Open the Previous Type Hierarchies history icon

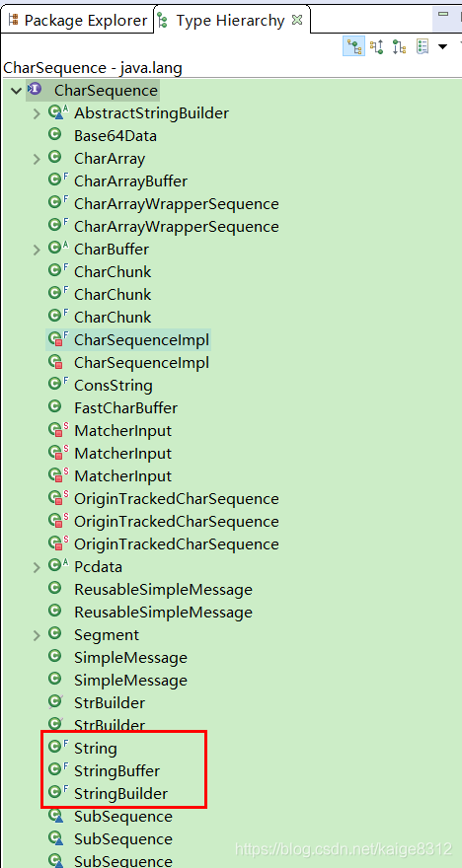pos(423,47)
